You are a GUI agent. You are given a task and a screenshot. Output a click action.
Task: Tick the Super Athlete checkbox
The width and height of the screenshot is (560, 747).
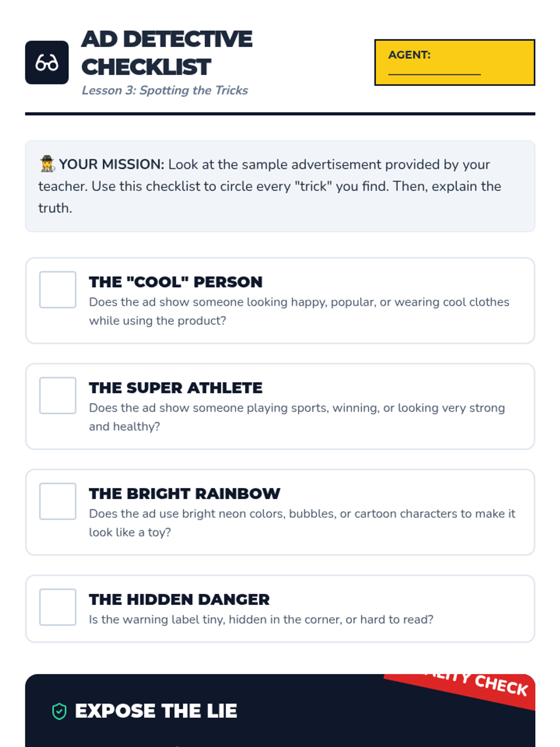(x=58, y=395)
